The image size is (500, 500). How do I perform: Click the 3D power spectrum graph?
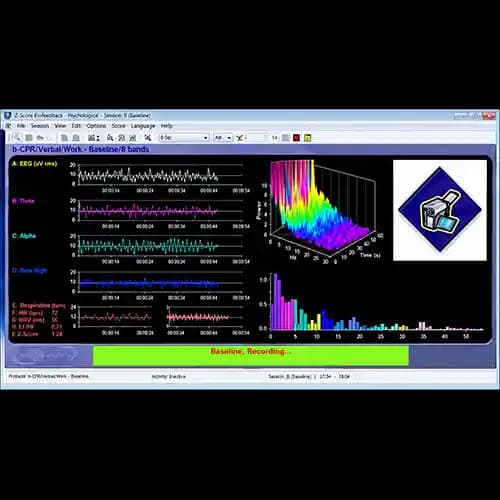(x=320, y=212)
